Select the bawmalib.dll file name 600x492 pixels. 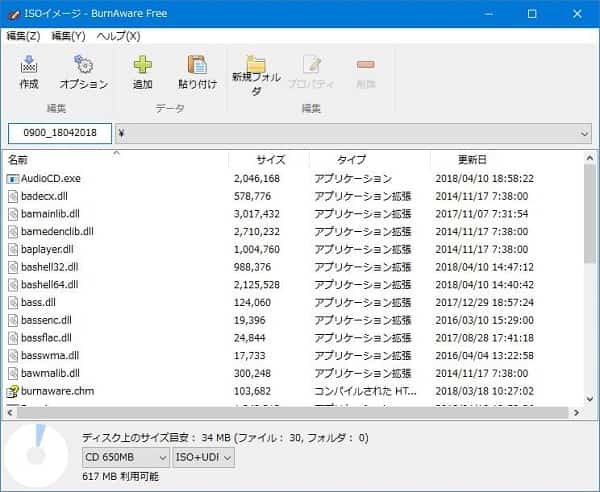(51, 373)
